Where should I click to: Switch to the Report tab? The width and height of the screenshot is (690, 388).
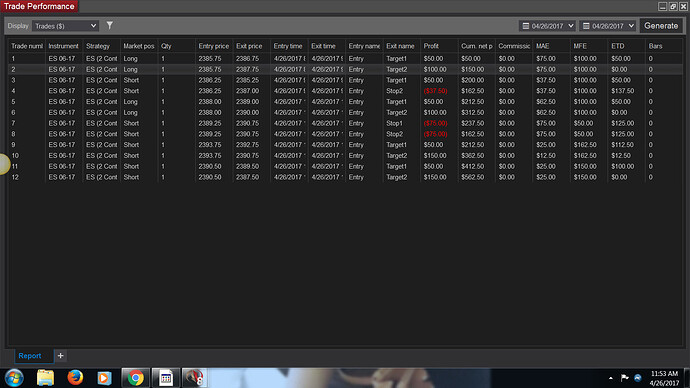30,355
